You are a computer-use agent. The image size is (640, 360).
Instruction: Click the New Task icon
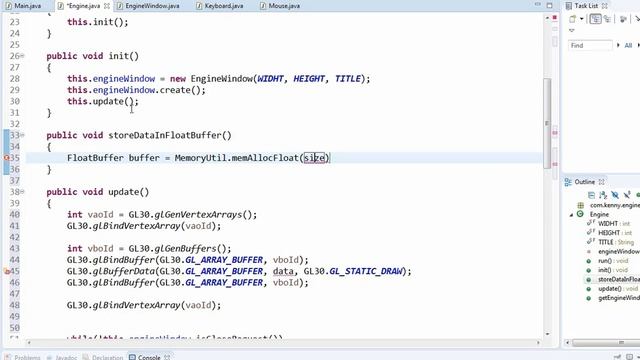click(573, 19)
